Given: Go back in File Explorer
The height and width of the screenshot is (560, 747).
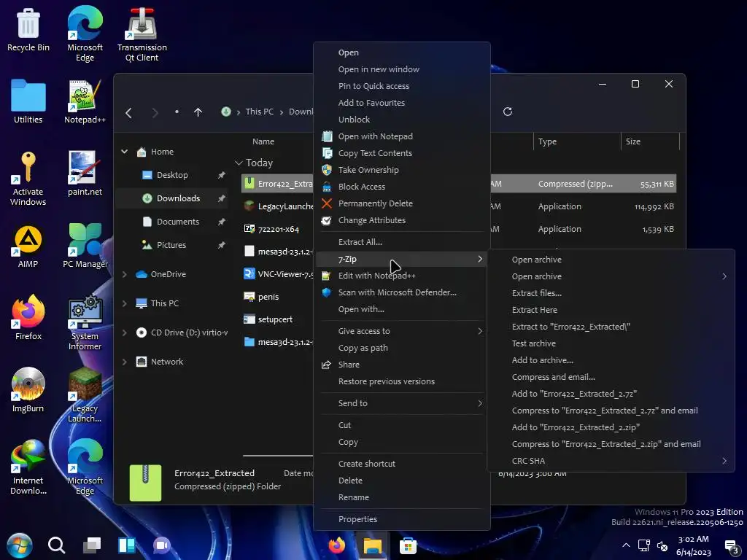Looking at the screenshot, I should point(128,113).
